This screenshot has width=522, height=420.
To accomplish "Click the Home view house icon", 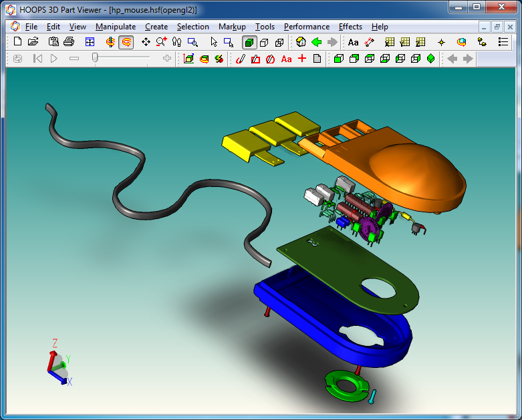I will (301, 42).
